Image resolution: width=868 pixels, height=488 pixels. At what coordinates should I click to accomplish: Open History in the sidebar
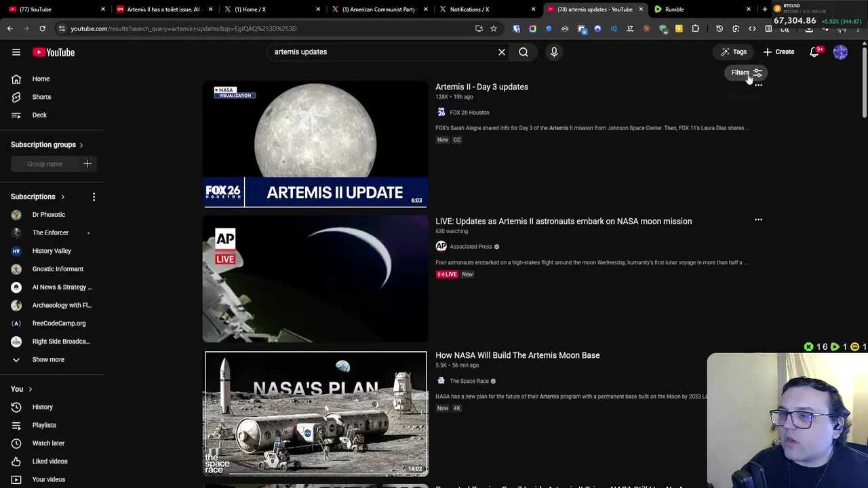(x=42, y=407)
